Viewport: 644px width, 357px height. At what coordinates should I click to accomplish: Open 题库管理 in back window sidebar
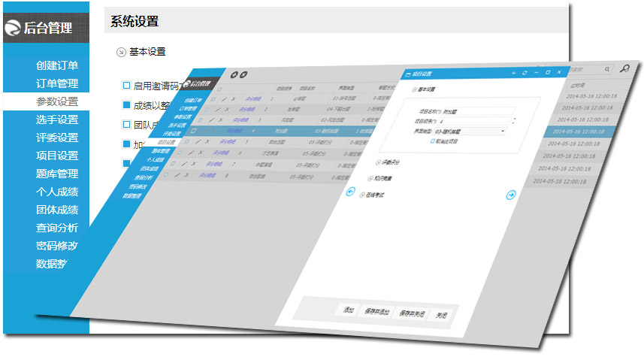(56, 174)
